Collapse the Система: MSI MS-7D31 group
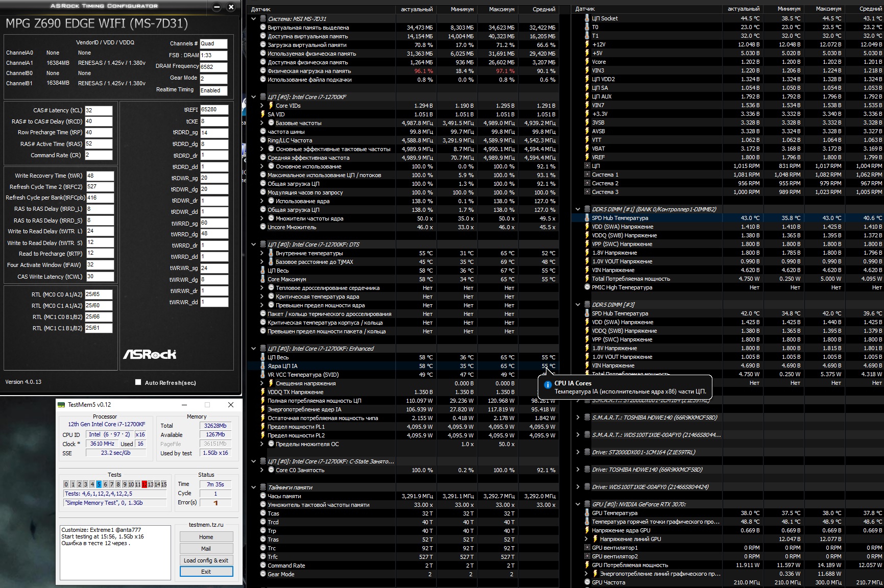The height and width of the screenshot is (588, 884). 253,19
